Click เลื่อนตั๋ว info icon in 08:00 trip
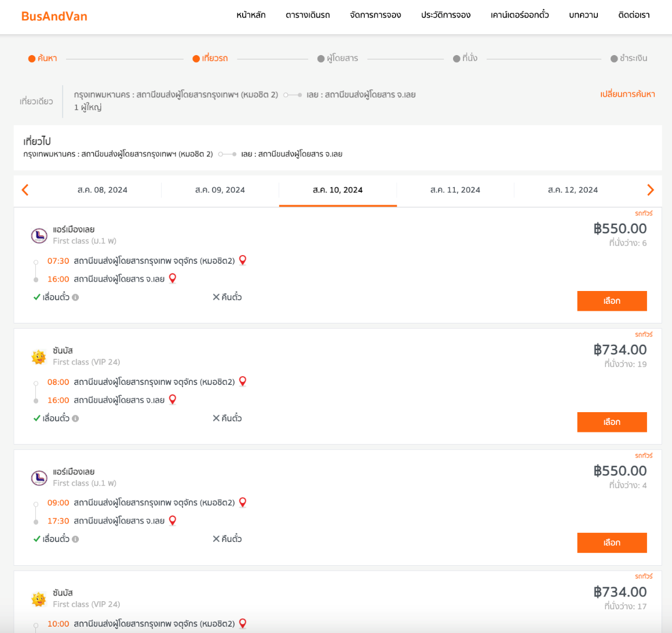Screen dimensions: 672x633 point(75,418)
